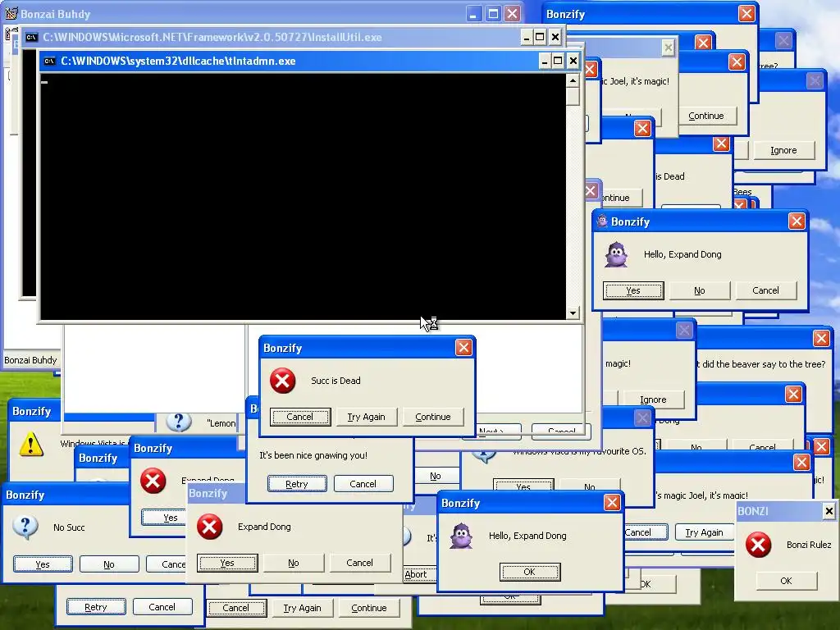Click the "did the beaver say to the tree?" text
The height and width of the screenshot is (630, 840).
[x=764, y=364]
